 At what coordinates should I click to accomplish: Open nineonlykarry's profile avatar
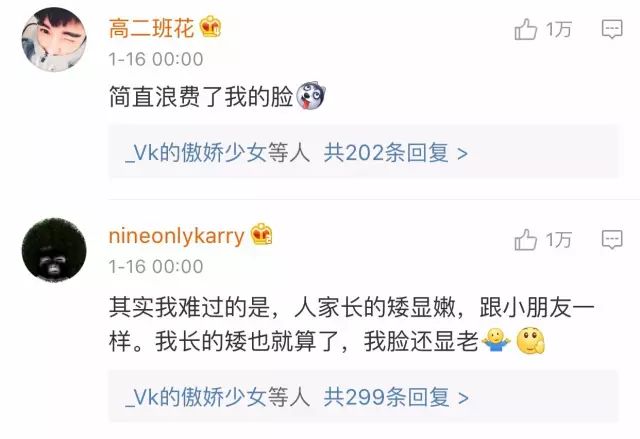pyautogui.click(x=54, y=250)
